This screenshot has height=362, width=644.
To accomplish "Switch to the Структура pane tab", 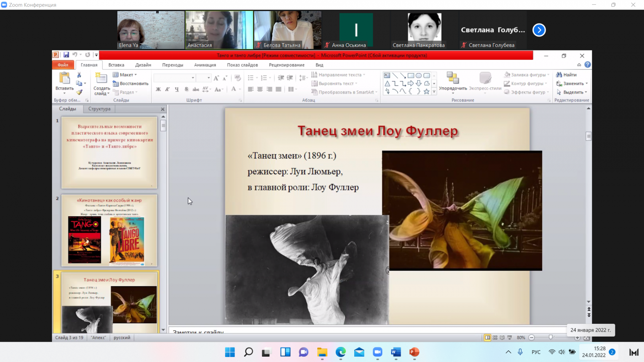I will click(x=99, y=109).
